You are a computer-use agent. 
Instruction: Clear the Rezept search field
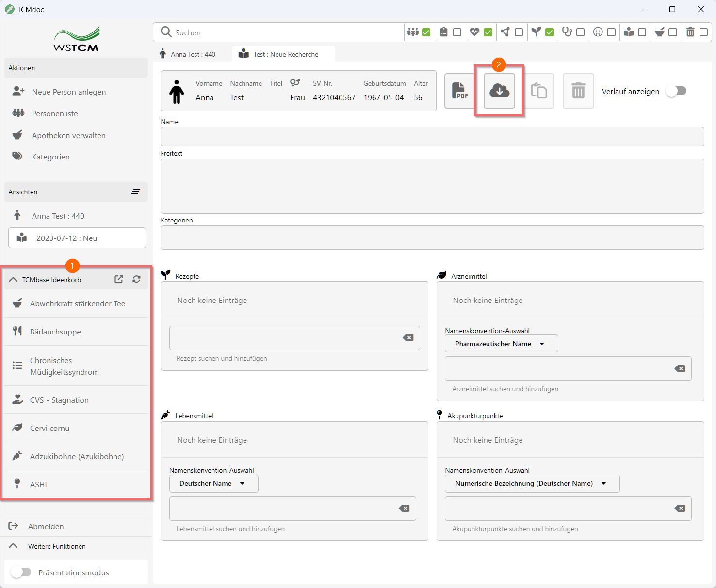coord(408,338)
